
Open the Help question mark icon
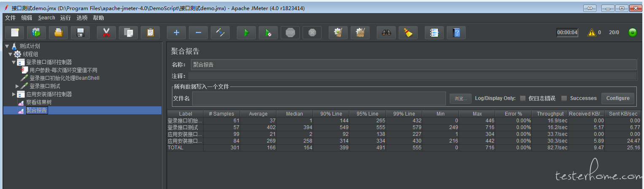point(456,33)
